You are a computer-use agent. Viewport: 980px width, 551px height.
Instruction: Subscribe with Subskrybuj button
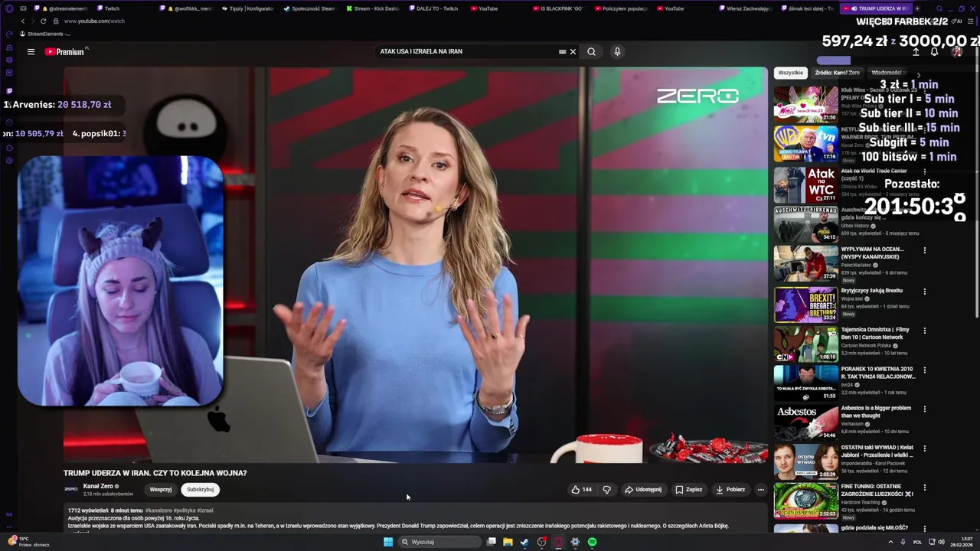[200, 490]
